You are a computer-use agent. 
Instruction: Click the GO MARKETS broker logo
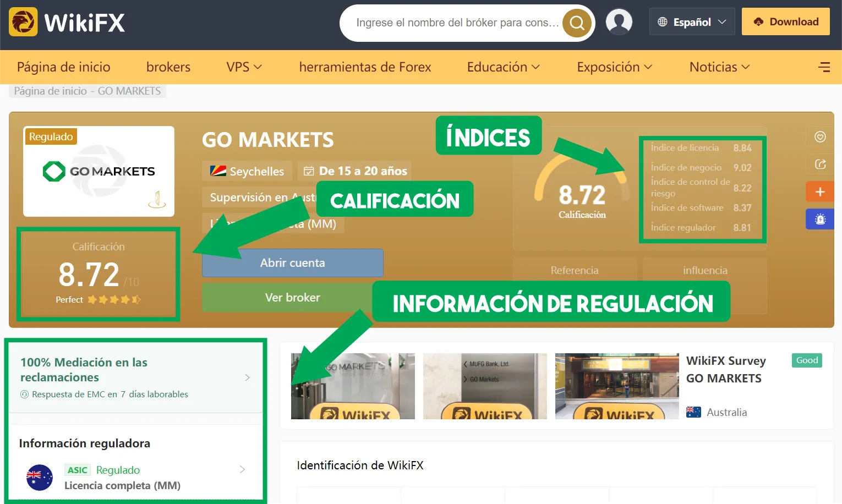click(x=99, y=171)
